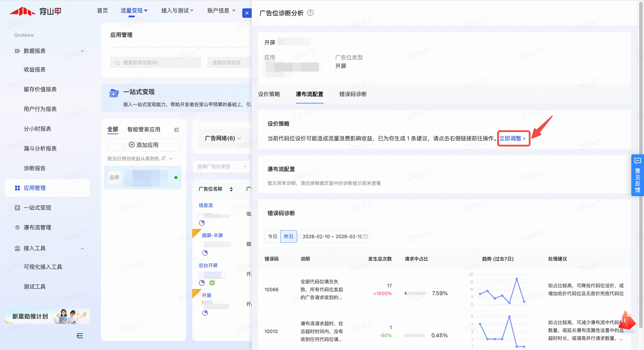Viewport: 644px width, 350px height.
Task: Collapse the 数据报表 sidebar group
Action: point(82,51)
